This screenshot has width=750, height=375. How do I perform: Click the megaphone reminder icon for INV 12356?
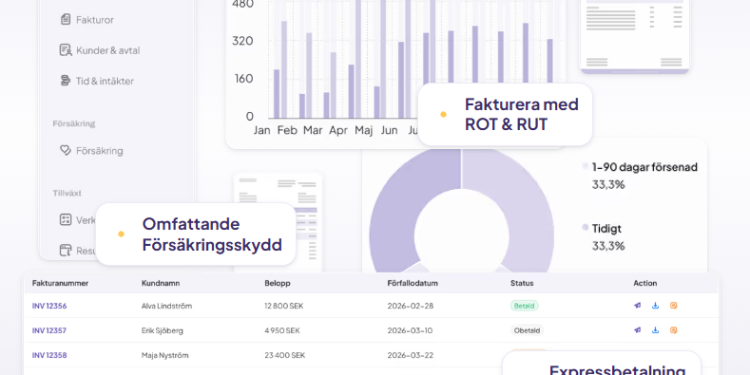point(638,306)
